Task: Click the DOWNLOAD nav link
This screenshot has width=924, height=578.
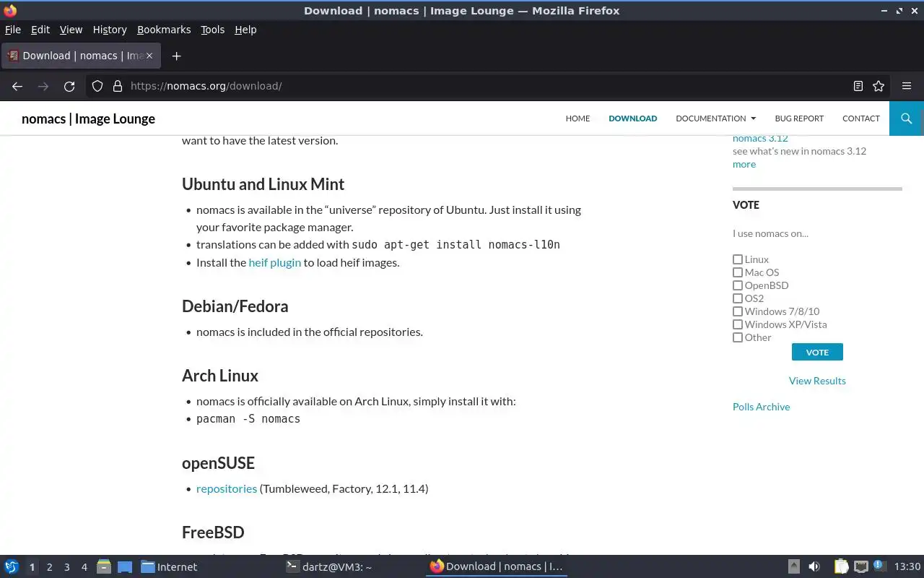Action: pyautogui.click(x=632, y=118)
